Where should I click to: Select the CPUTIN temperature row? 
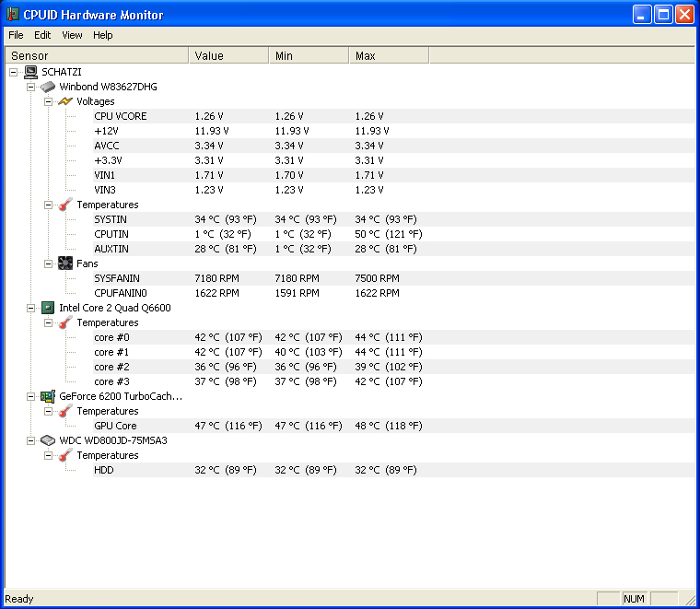[x=394, y=234]
